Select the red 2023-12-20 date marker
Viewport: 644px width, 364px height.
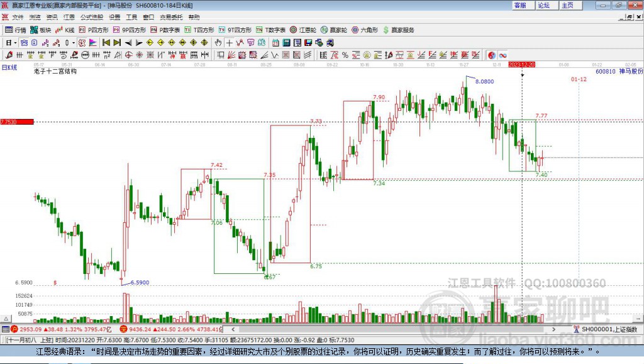point(521,65)
